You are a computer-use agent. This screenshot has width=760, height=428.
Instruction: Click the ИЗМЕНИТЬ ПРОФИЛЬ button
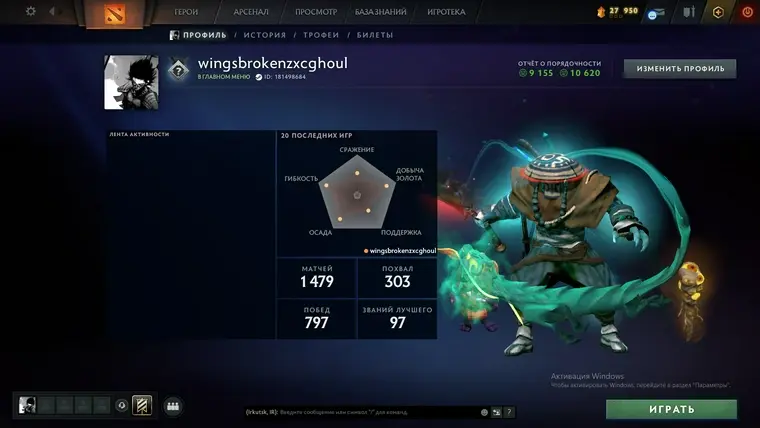pyautogui.click(x=680, y=69)
